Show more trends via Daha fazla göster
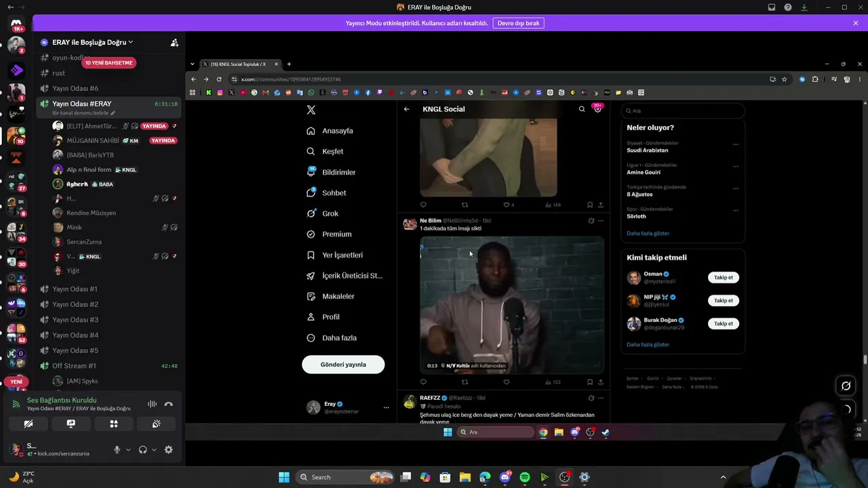The height and width of the screenshot is (488, 868). point(648,233)
